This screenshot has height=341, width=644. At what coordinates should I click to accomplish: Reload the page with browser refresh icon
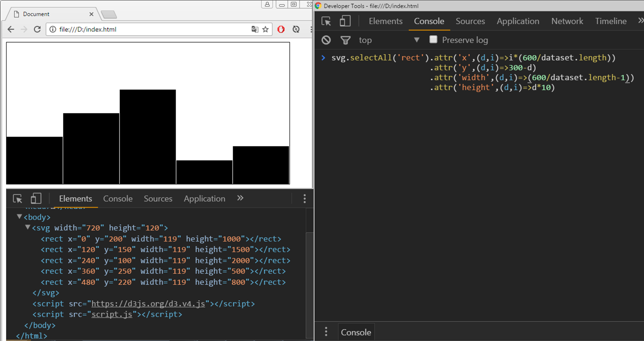coord(37,29)
